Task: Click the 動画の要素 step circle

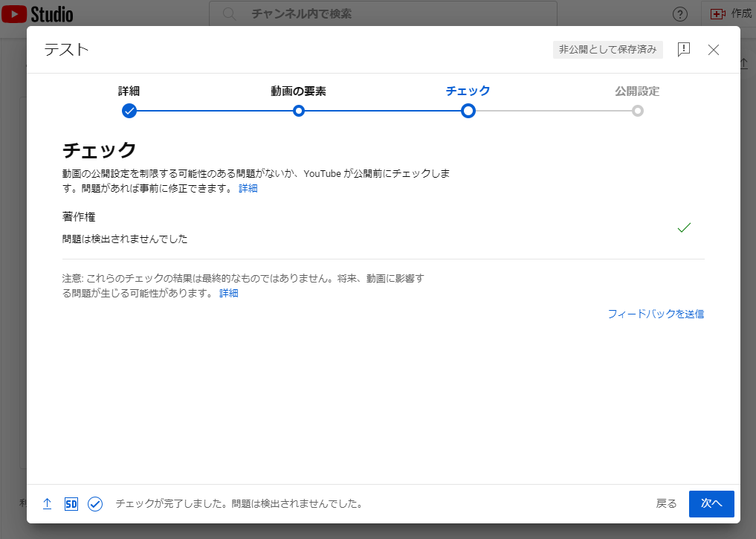Action: (x=299, y=111)
